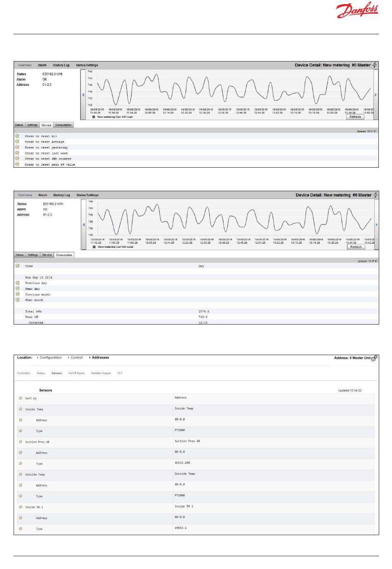
Task: Click the edit icon beside the View row
Action: 17,266
